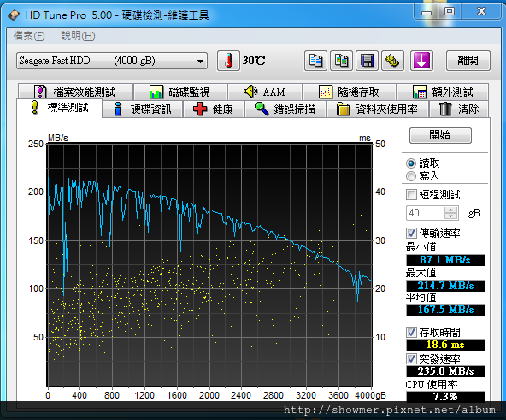Click the copy text to clipboard icon
Image resolution: width=506 pixels, height=420 pixels.
[315, 61]
